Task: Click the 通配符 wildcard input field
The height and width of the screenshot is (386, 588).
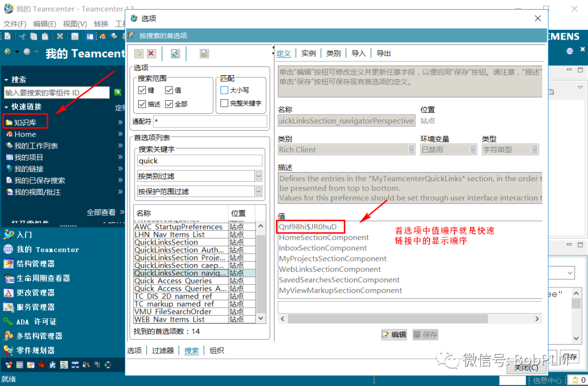Action: (x=210, y=121)
